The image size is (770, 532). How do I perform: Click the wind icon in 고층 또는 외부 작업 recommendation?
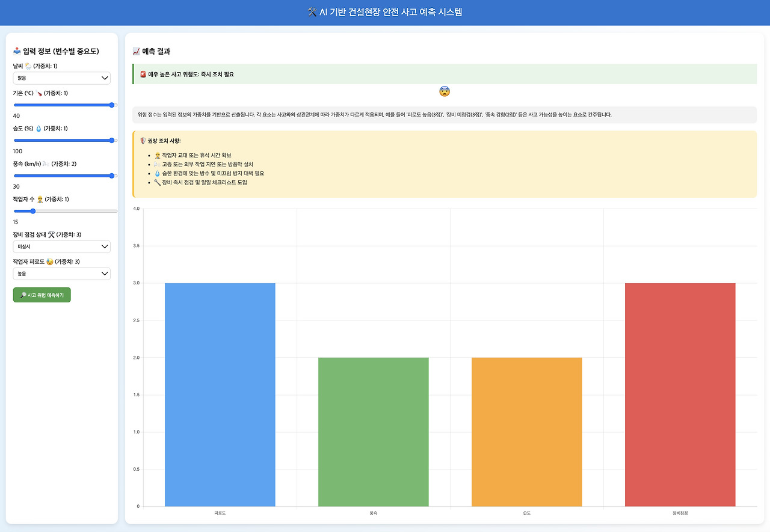[x=157, y=164]
